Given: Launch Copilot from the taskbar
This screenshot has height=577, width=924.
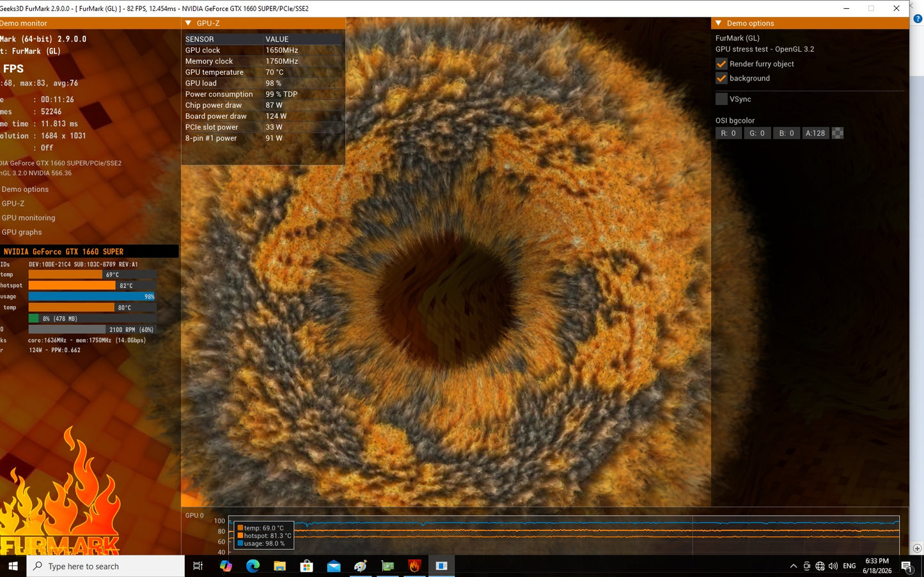Looking at the screenshot, I should (x=226, y=566).
